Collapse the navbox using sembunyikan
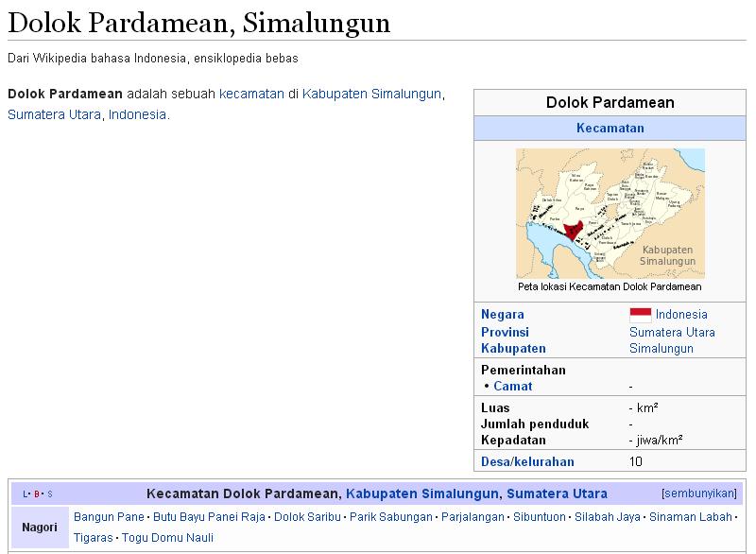The image size is (756, 554). click(x=701, y=491)
